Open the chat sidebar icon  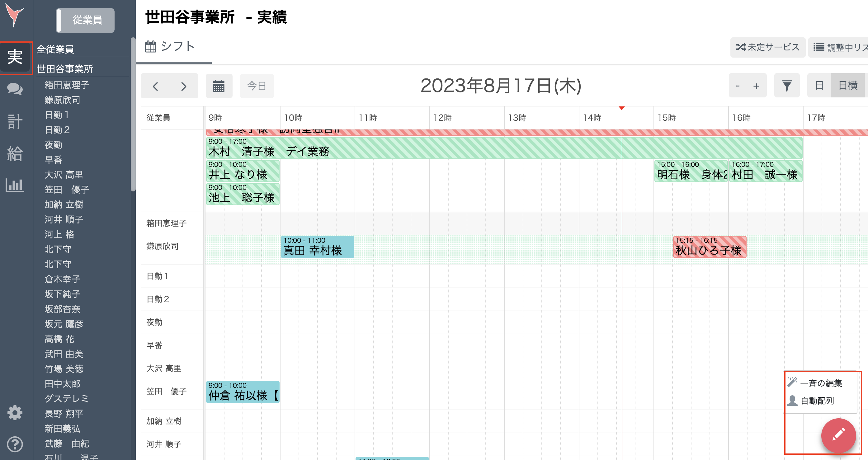coord(15,89)
